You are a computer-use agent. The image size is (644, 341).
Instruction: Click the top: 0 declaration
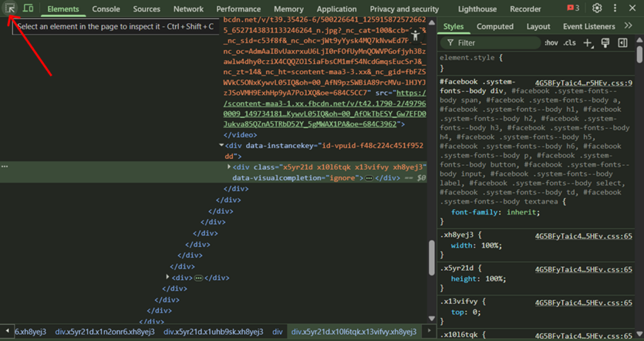tap(466, 312)
